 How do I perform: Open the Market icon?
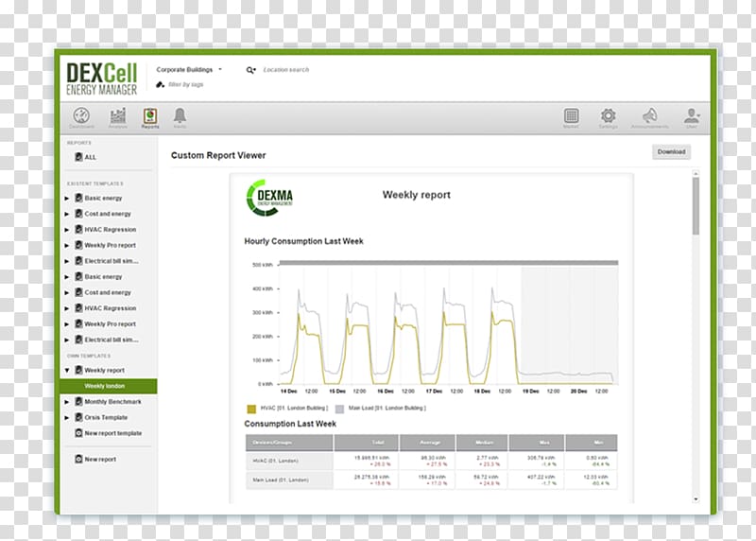pyautogui.click(x=571, y=116)
